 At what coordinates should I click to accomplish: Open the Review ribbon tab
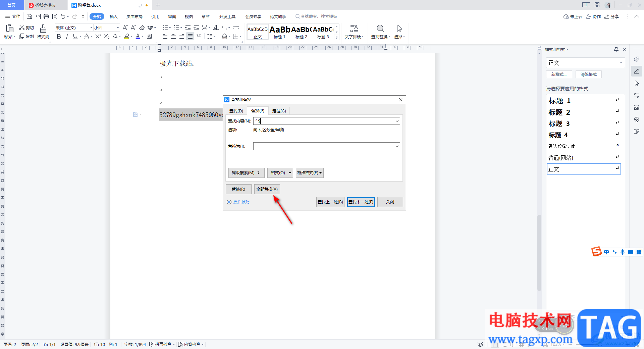coord(172,16)
